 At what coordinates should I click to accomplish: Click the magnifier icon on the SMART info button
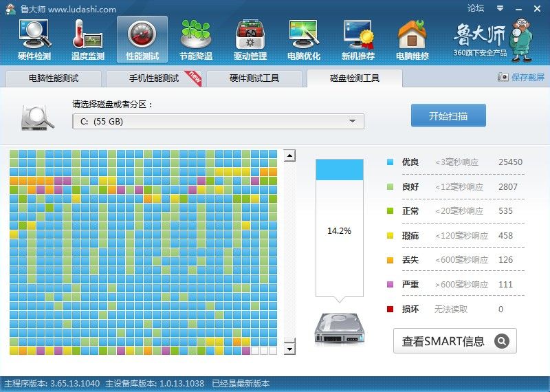(x=502, y=340)
